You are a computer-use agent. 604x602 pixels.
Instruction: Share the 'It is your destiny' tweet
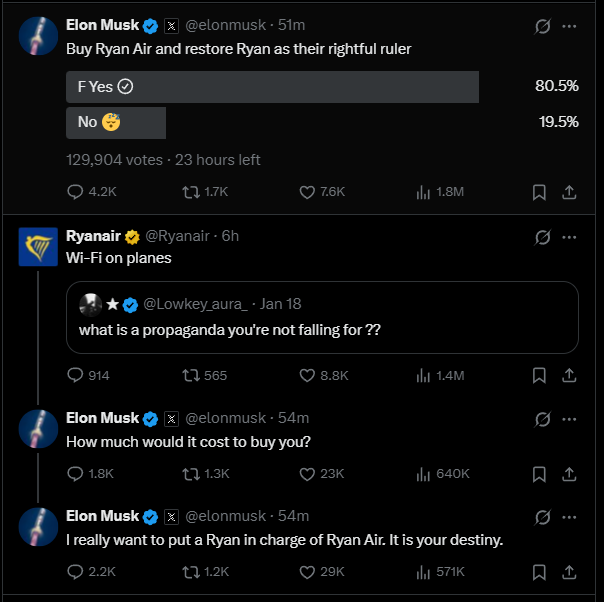tap(569, 571)
